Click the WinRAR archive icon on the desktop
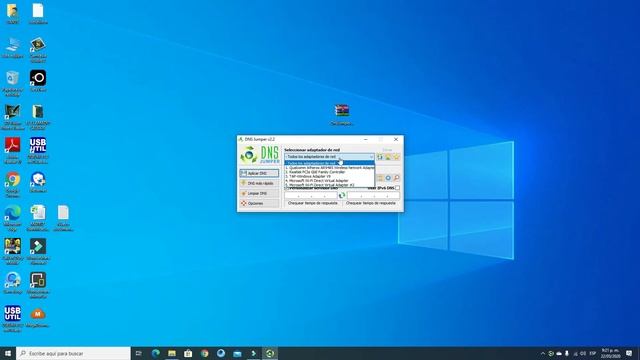The height and width of the screenshot is (360, 640). pyautogui.click(x=342, y=111)
